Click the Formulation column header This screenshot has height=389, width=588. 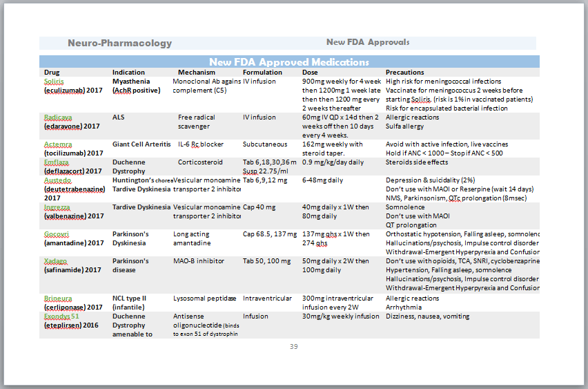pos(262,72)
